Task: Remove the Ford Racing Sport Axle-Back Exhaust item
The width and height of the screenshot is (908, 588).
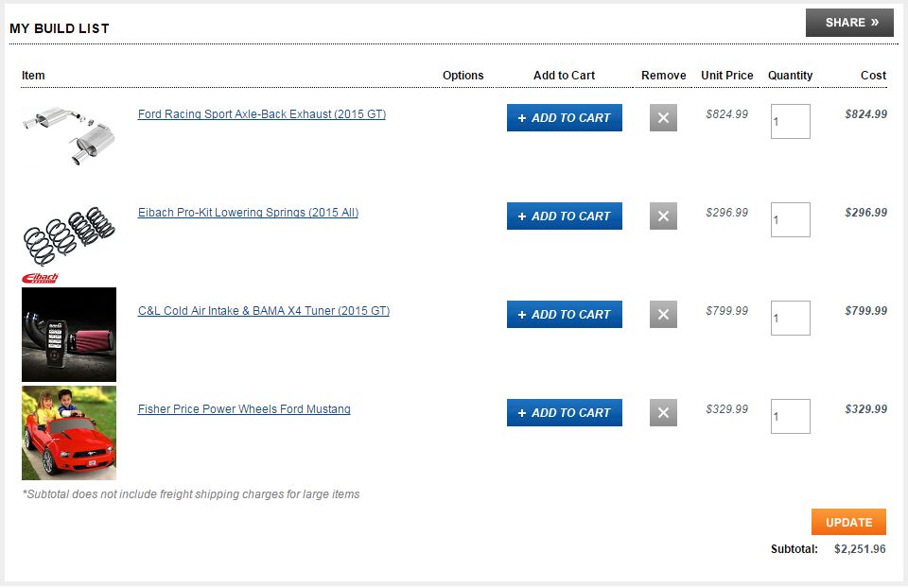Action: (663, 118)
